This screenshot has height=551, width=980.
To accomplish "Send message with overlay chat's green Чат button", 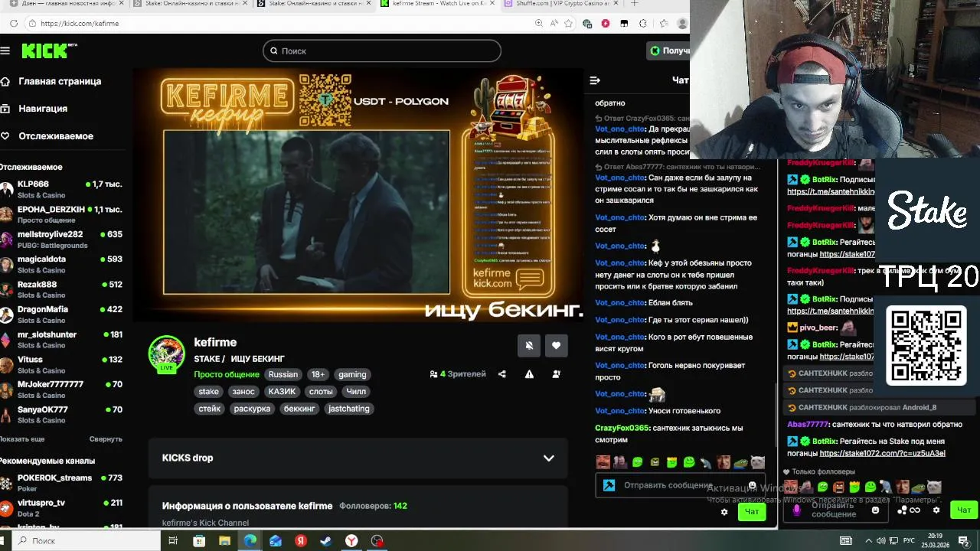I will tap(964, 510).
